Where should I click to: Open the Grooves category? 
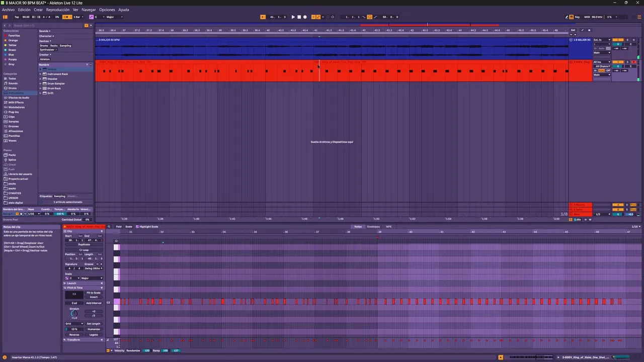click(14, 126)
